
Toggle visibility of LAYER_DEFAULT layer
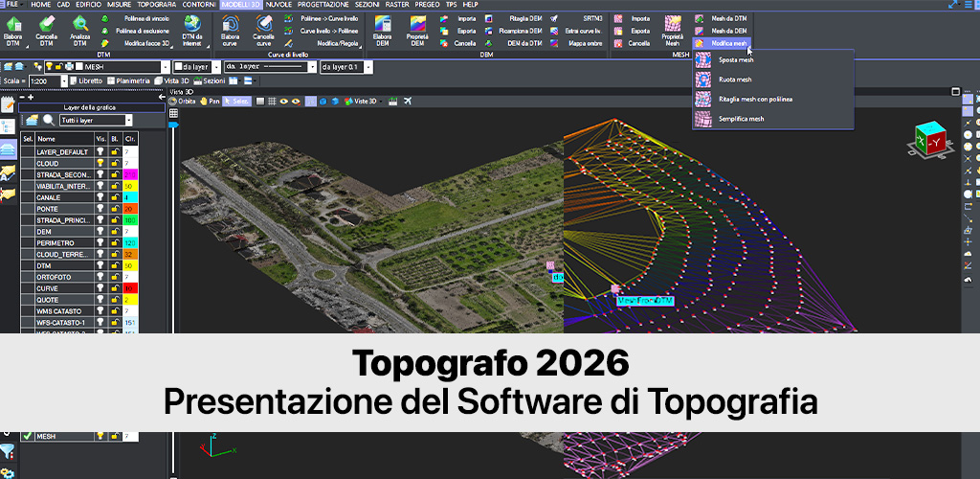(x=100, y=152)
